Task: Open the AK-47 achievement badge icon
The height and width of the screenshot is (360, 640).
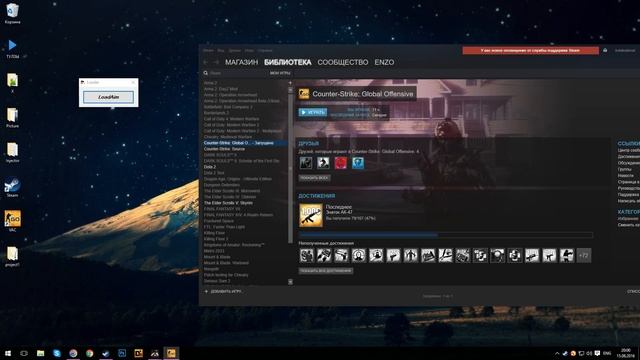Action: [311, 215]
